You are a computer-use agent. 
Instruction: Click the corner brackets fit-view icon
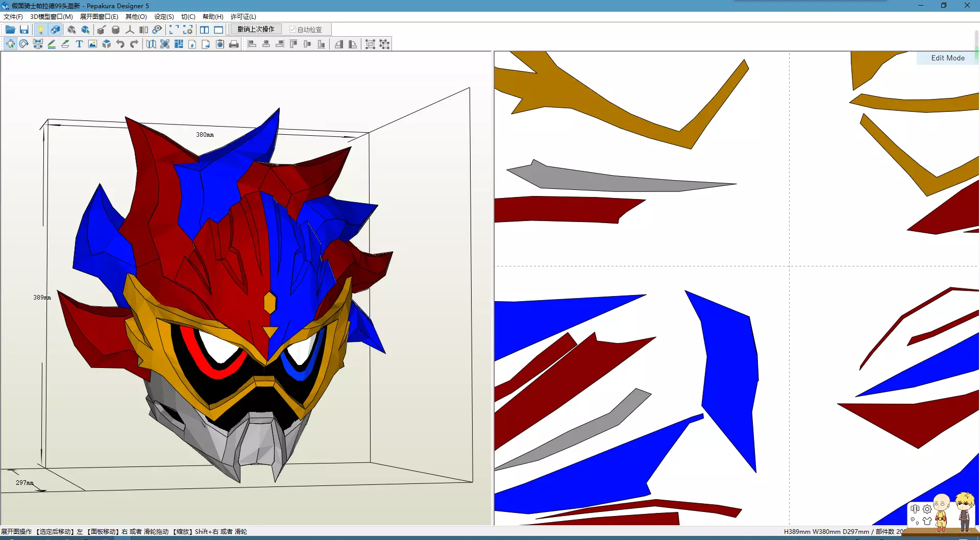pos(174,30)
